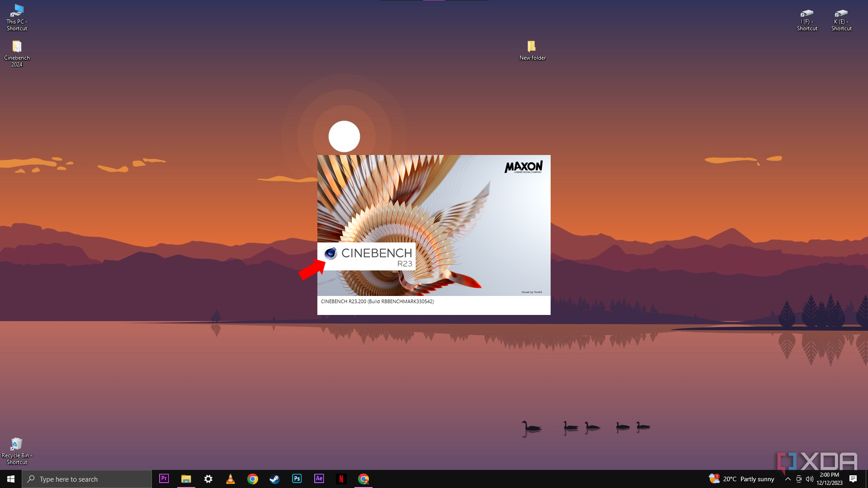Click the Cinebench R23 application icon
The image size is (868, 488).
coord(330,253)
